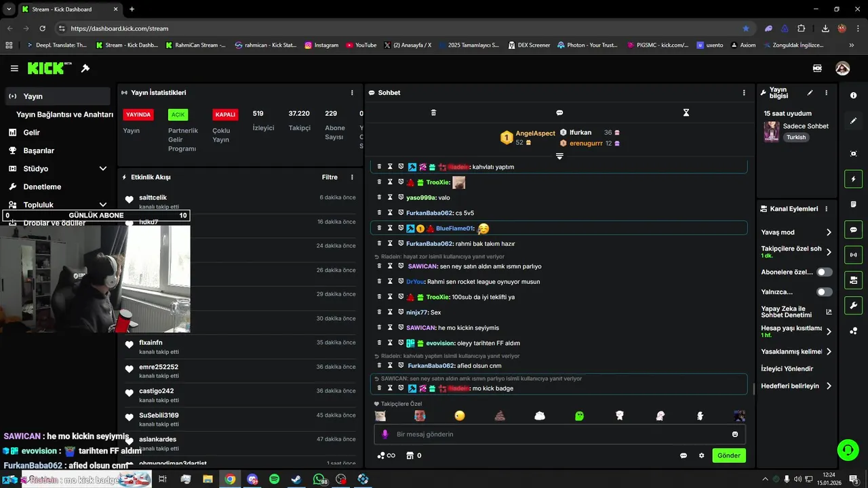
Task: Edit stream info with pencil in Yayın bilgisi
Action: (810, 93)
